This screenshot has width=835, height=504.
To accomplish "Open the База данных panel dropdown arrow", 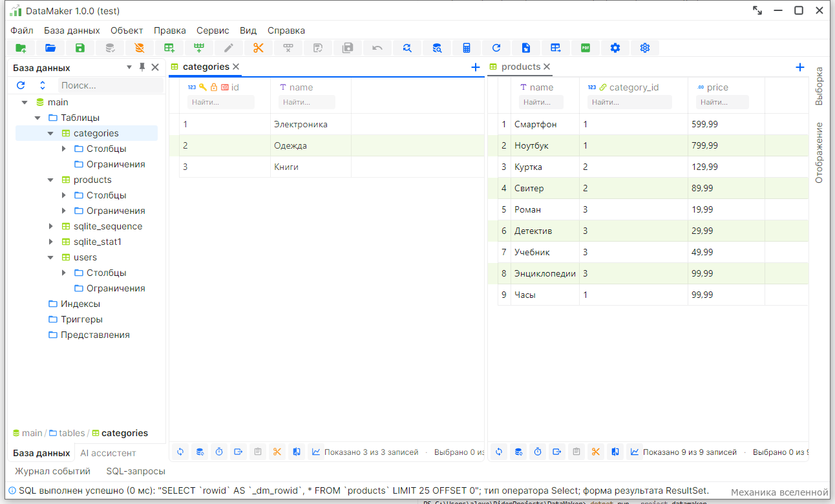I will click(129, 67).
